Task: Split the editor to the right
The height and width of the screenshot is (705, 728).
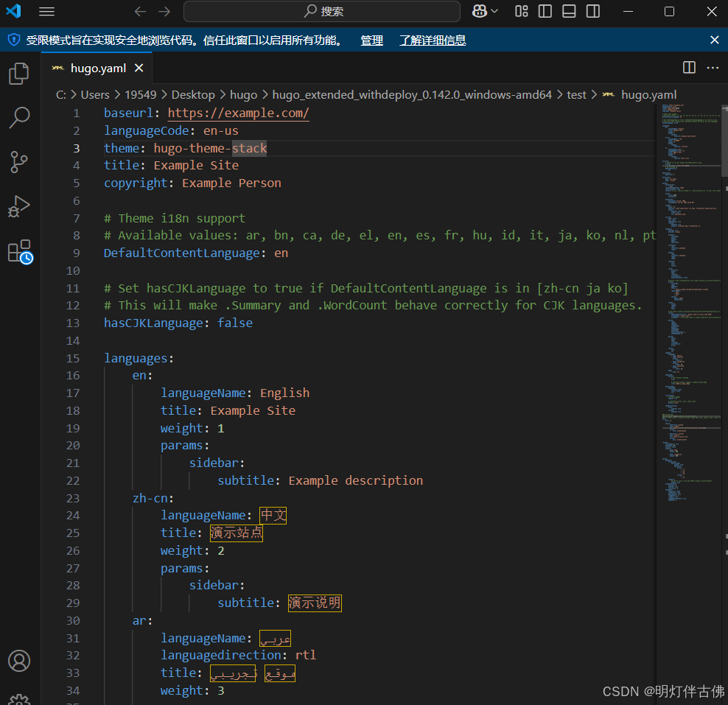Action: tap(689, 68)
